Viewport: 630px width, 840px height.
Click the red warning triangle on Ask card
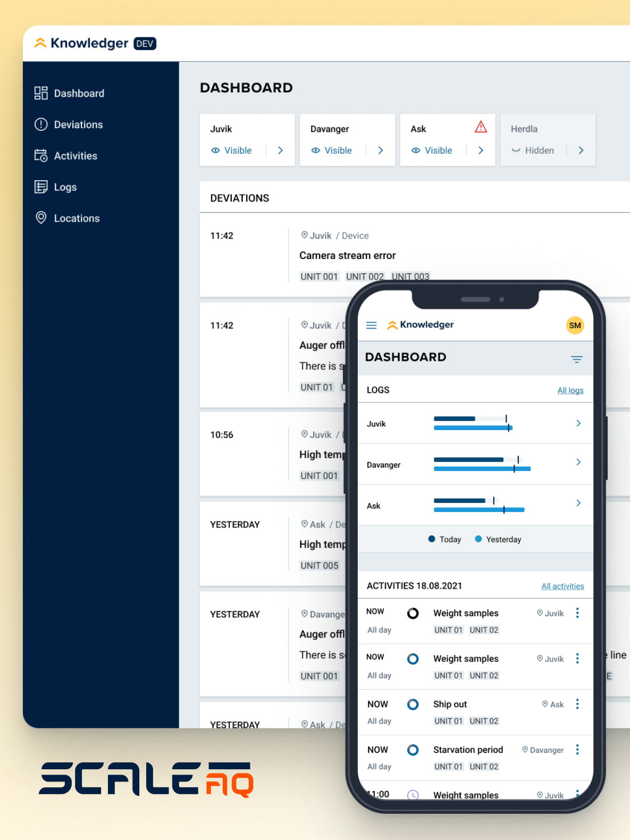click(x=481, y=127)
